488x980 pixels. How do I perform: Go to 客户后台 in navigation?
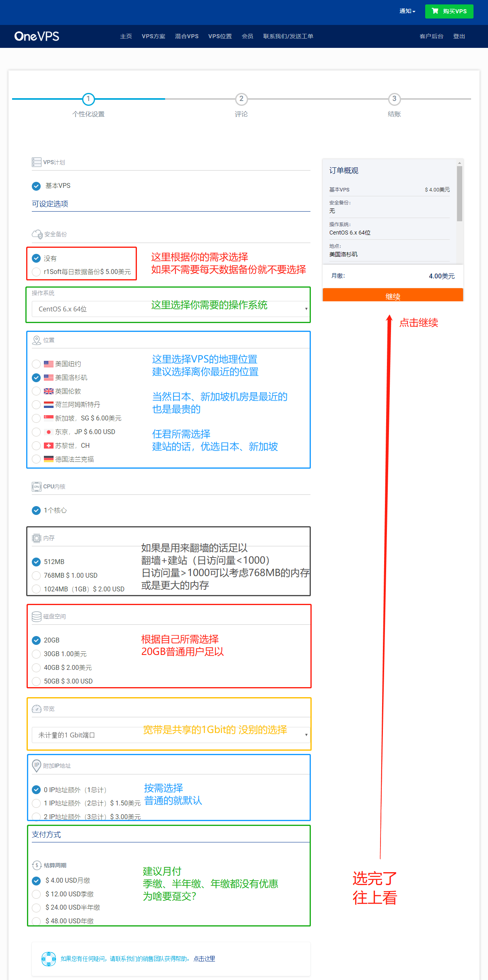coord(431,36)
